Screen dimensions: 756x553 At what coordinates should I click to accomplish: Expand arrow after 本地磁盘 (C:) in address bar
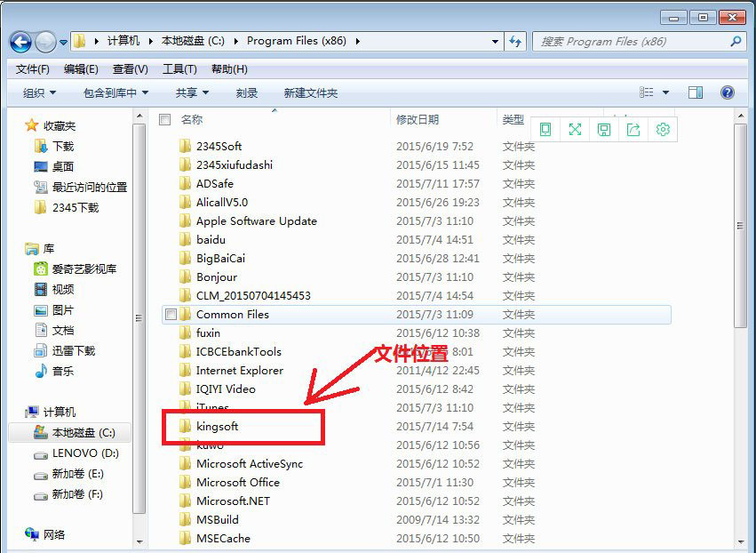point(235,42)
